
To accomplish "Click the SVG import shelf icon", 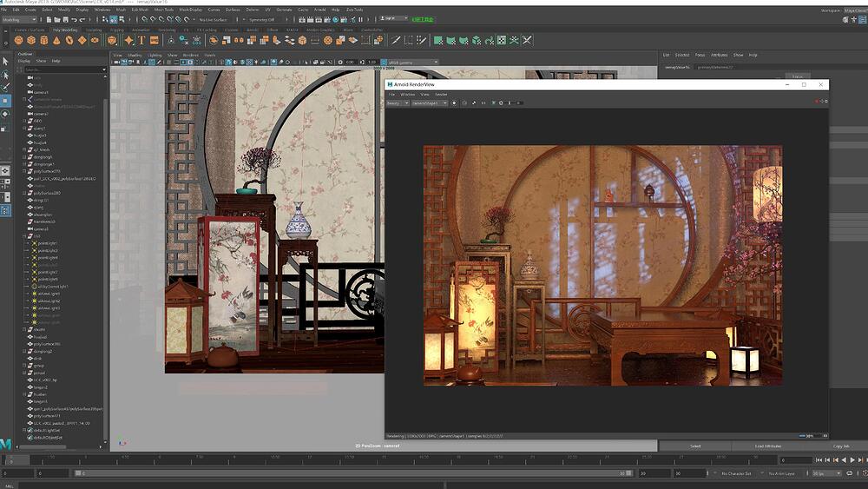I will click(155, 41).
